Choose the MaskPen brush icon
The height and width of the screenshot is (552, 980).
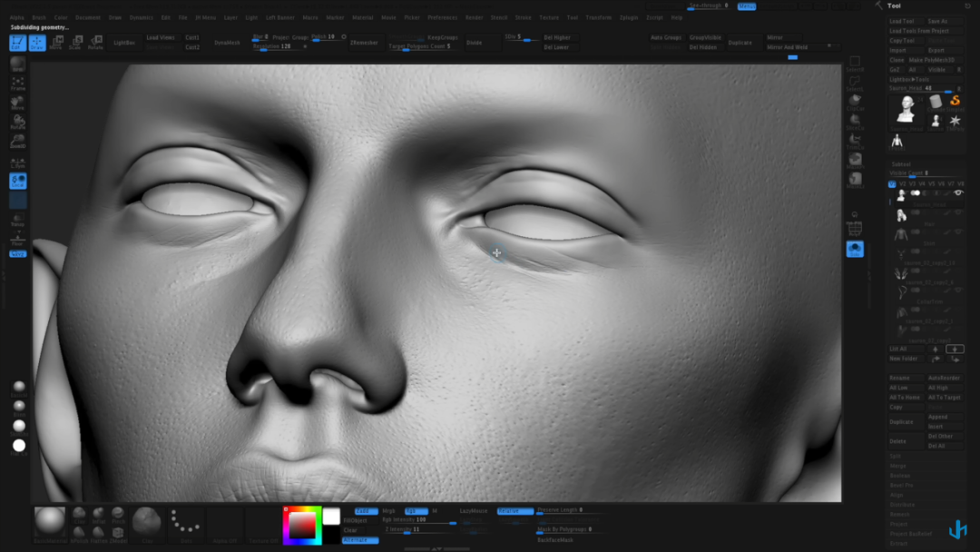(855, 162)
